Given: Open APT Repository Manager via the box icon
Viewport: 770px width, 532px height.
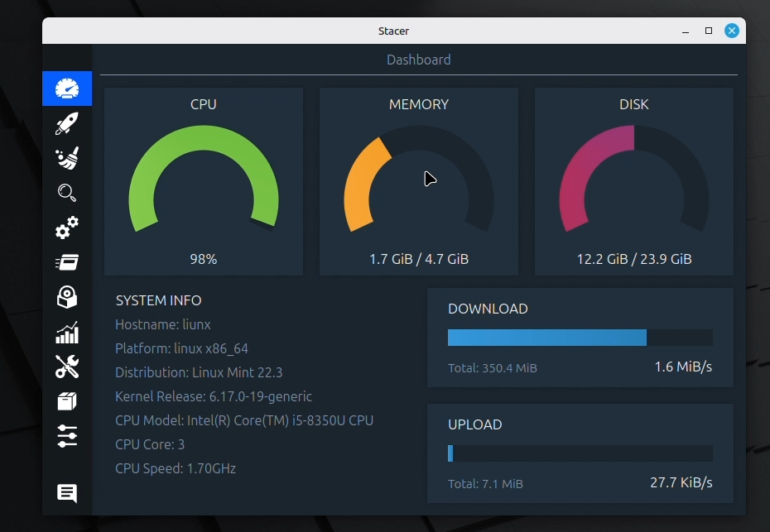Looking at the screenshot, I should 67,401.
